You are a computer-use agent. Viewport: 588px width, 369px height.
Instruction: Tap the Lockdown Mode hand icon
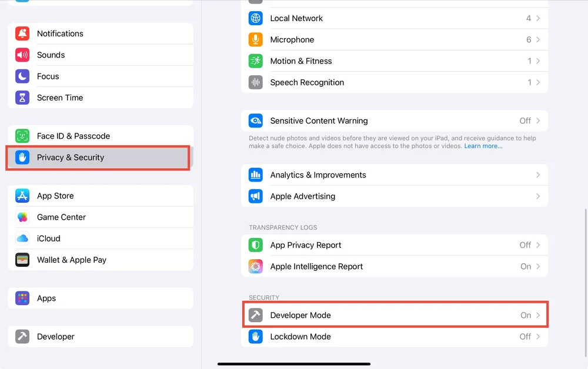pos(256,337)
